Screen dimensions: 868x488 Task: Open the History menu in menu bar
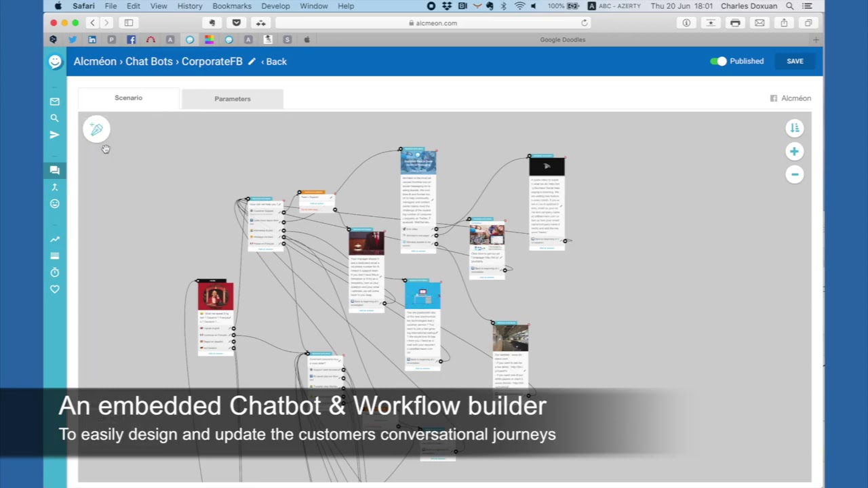tap(190, 6)
